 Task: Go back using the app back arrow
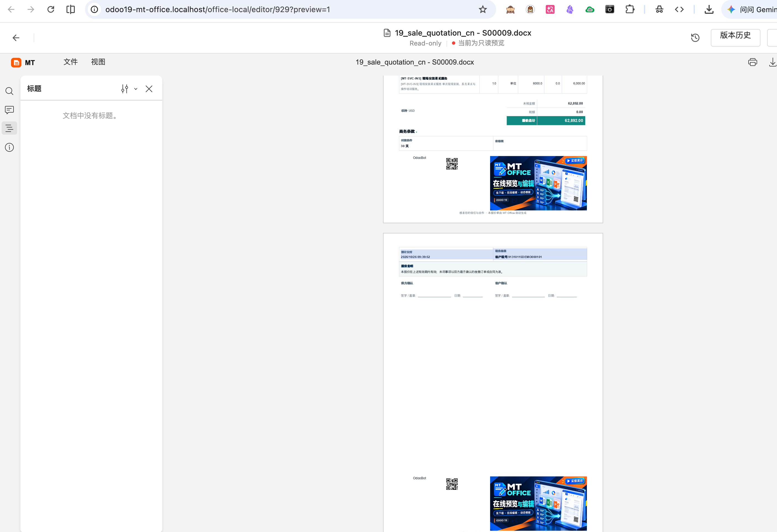pos(16,38)
